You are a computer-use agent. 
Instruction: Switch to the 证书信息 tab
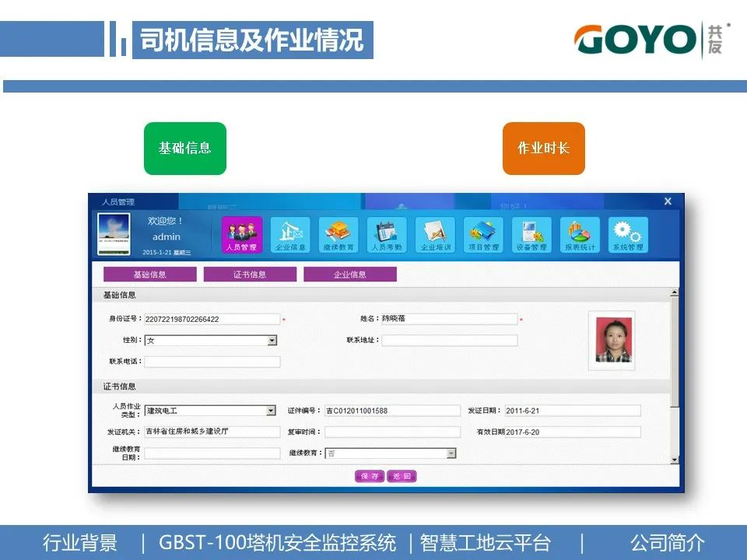coord(251,274)
